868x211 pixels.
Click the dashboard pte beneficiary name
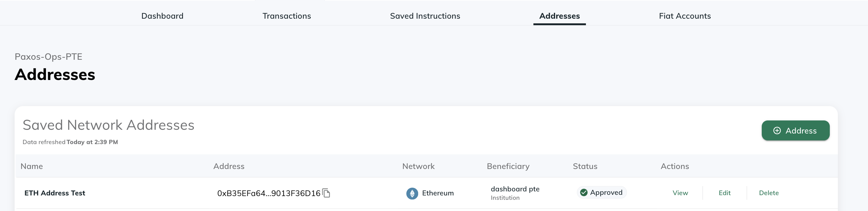tap(515, 189)
